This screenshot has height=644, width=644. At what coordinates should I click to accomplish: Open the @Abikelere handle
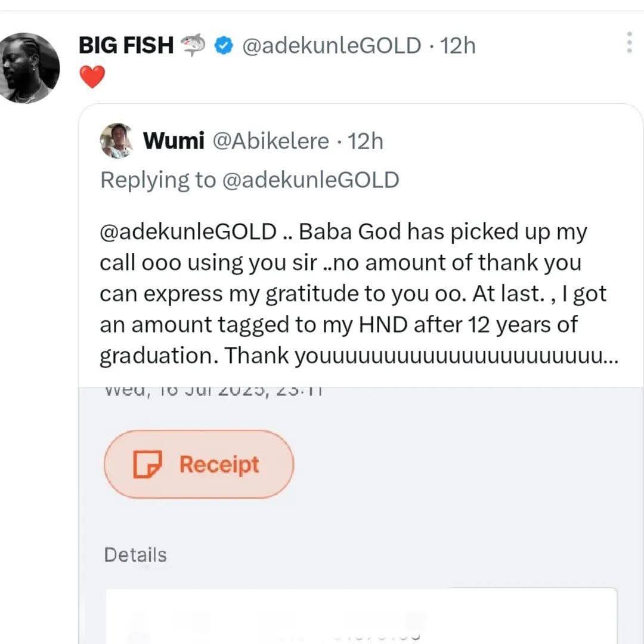(x=270, y=141)
